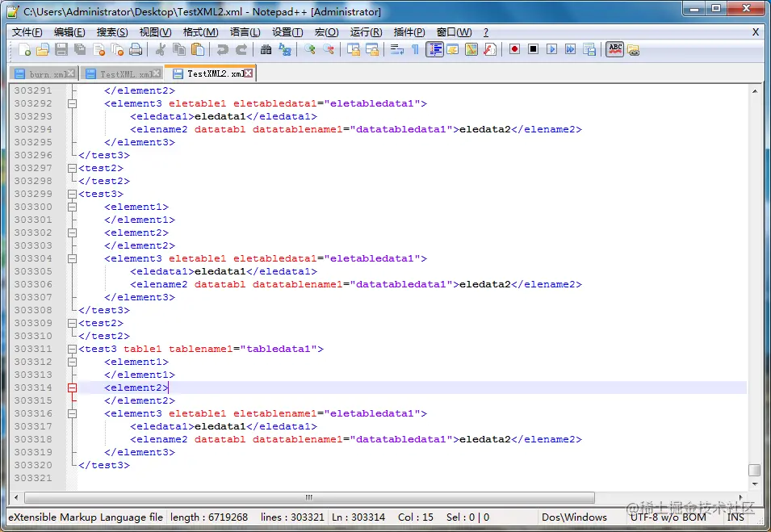This screenshot has width=771, height=532.
Task: Open the document map toolbar icon
Action: 471,50
